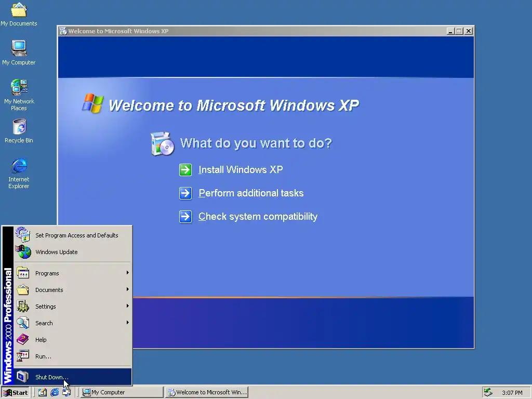Click the title bar icon of the Welcome window

tap(63, 31)
